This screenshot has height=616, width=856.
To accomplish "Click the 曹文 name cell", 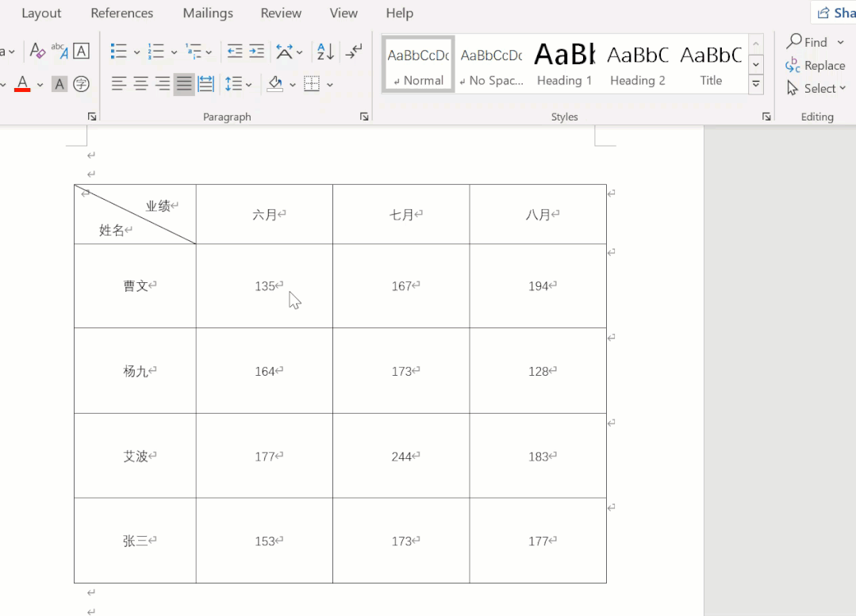I will click(136, 286).
